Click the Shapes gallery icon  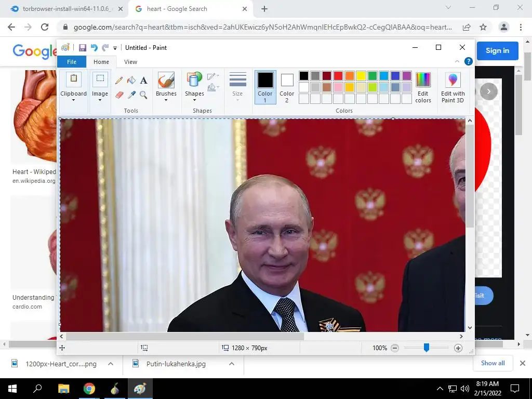pyautogui.click(x=194, y=81)
